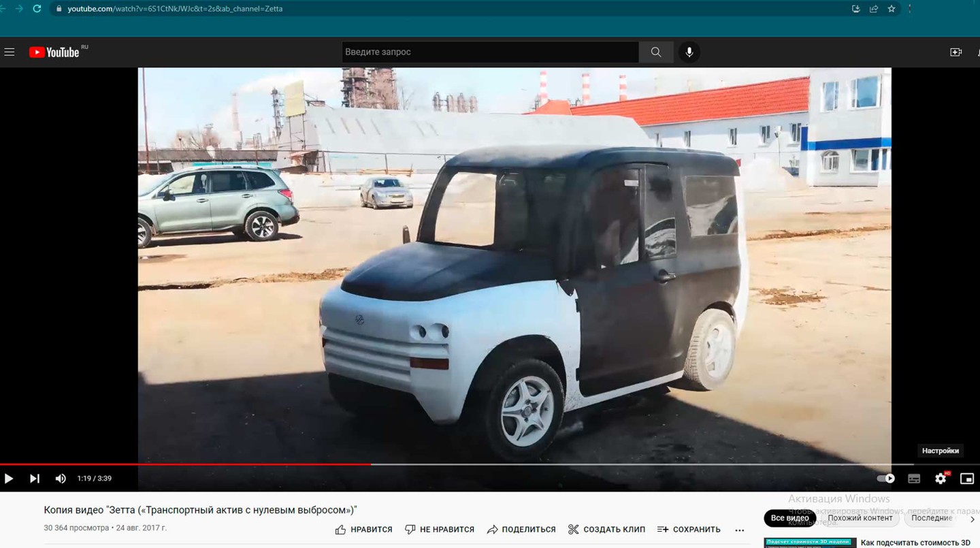This screenshot has height=548, width=980.
Task: Create a clip with СОЗДАТЬ КЛИП
Action: tap(606, 530)
